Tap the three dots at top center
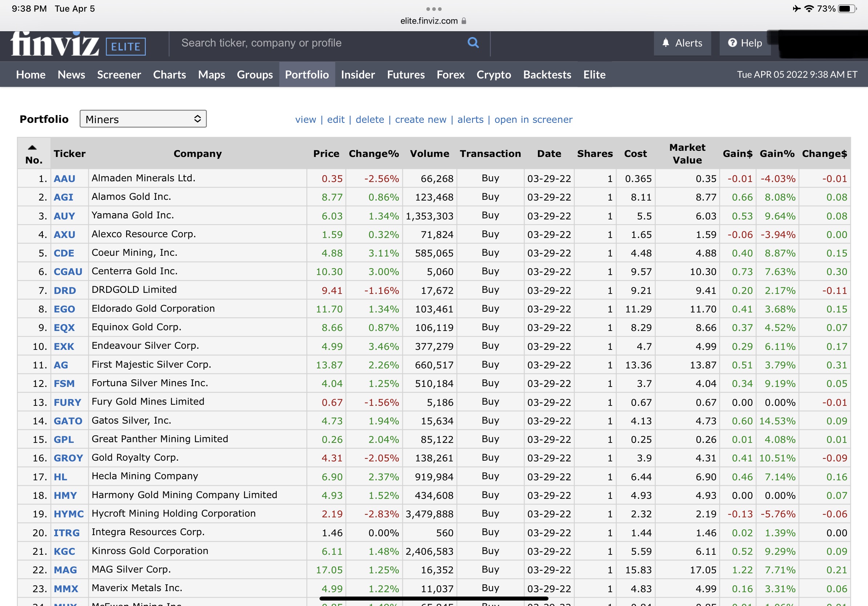Image resolution: width=868 pixels, height=606 pixels. [434, 9]
